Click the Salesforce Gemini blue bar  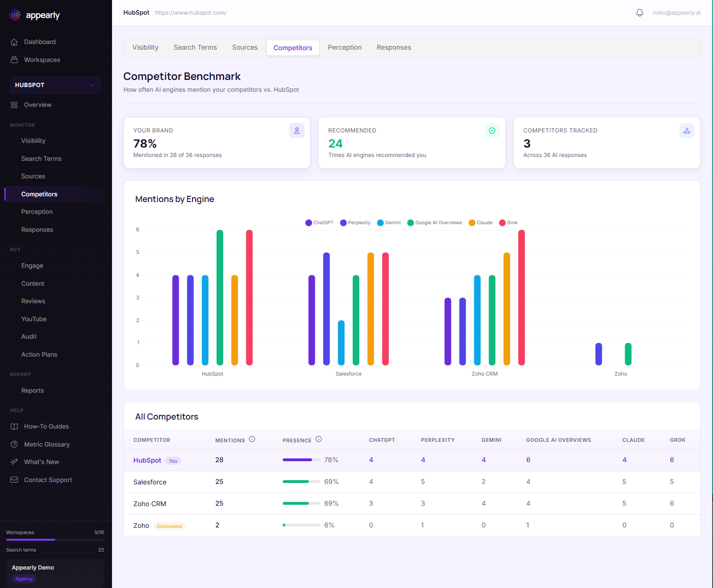[x=341, y=343]
